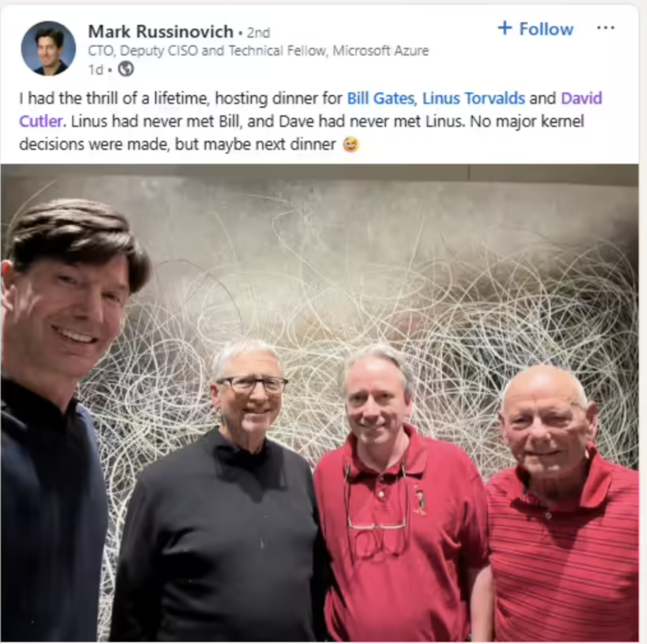Click the words 'No major kernel'
This screenshot has width=647, height=644.
tap(527, 121)
